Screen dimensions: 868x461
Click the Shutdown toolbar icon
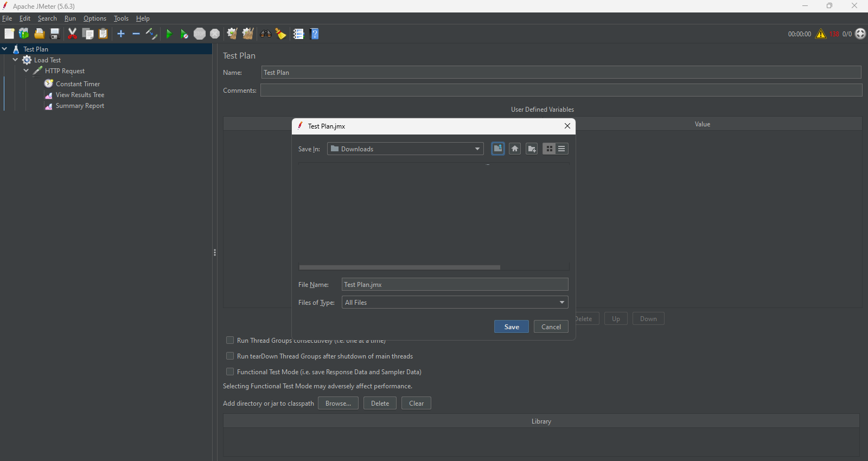click(x=215, y=34)
